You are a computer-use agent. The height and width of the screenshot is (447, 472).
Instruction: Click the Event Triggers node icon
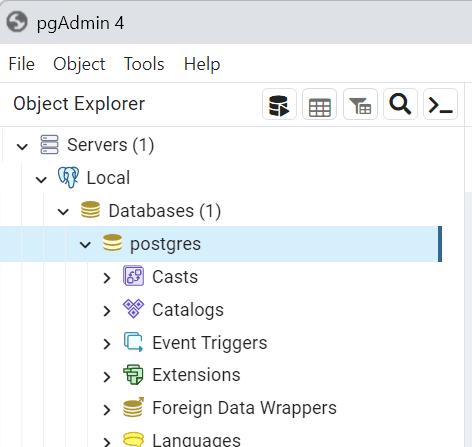[x=133, y=342]
